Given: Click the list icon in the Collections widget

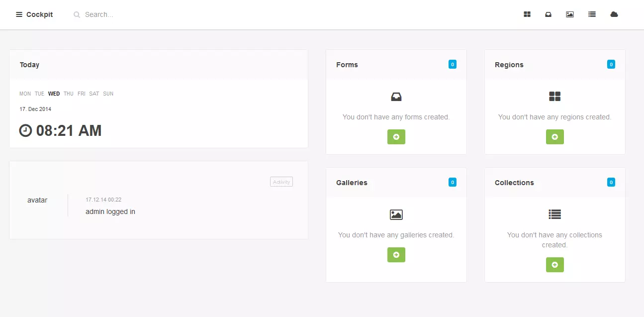Looking at the screenshot, I should (x=554, y=214).
